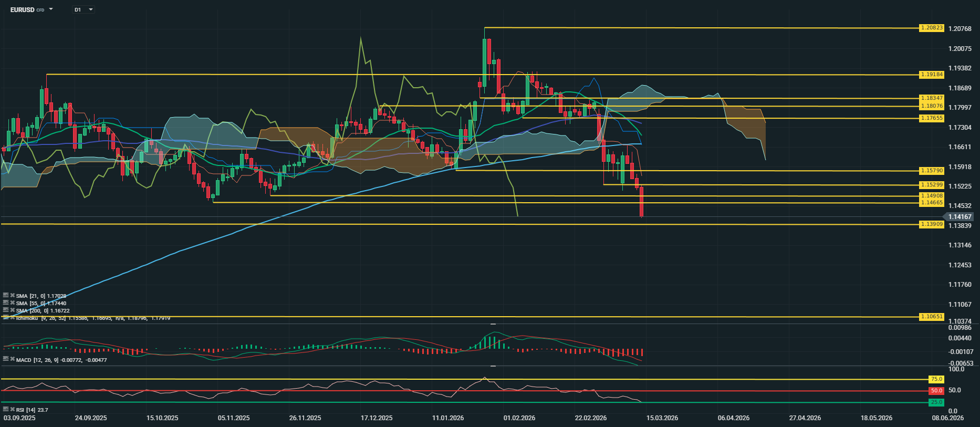Viewport: 980px width, 427px height.
Task: Remove the MACD indicator with X icon
Action: (x=12, y=359)
